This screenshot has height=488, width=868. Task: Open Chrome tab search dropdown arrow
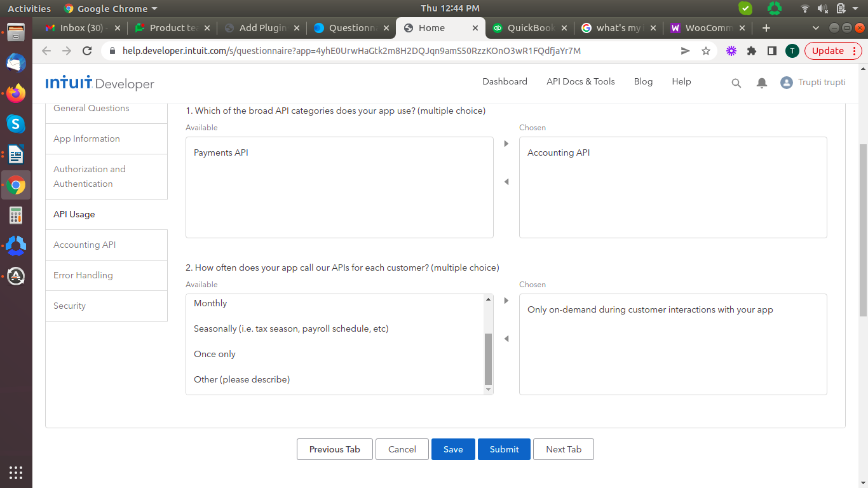pyautogui.click(x=816, y=28)
